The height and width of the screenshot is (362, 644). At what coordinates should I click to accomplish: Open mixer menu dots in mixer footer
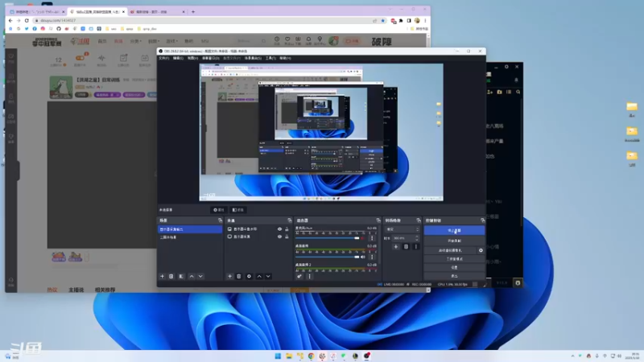(x=309, y=276)
